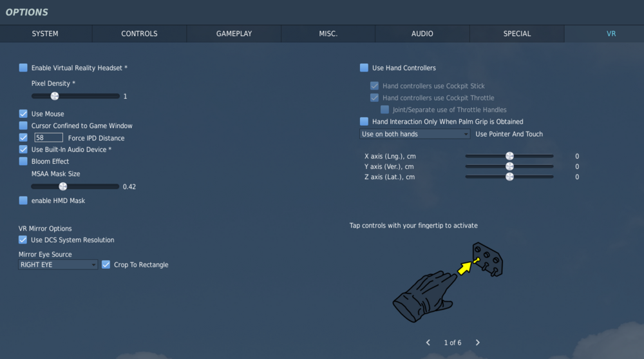
Task: Toggle Hand controllers use Cockpit Throttle
Action: click(374, 98)
